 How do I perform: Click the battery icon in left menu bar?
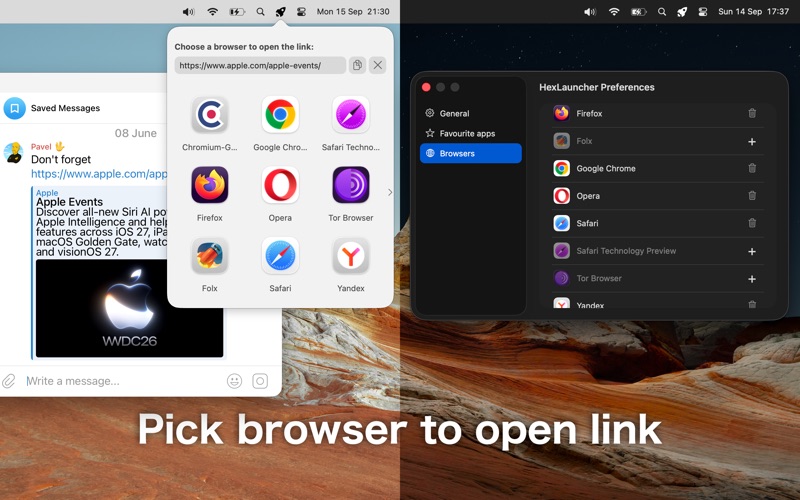pos(237,11)
